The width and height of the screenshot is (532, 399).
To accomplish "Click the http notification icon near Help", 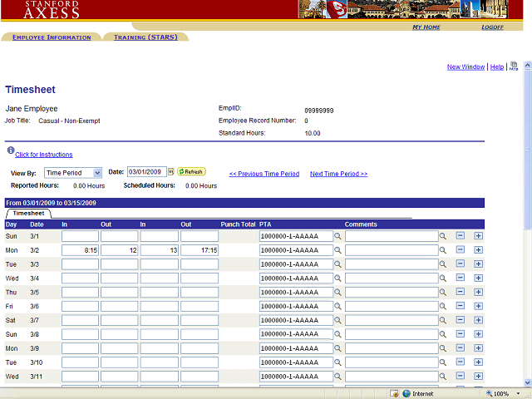I will [514, 66].
